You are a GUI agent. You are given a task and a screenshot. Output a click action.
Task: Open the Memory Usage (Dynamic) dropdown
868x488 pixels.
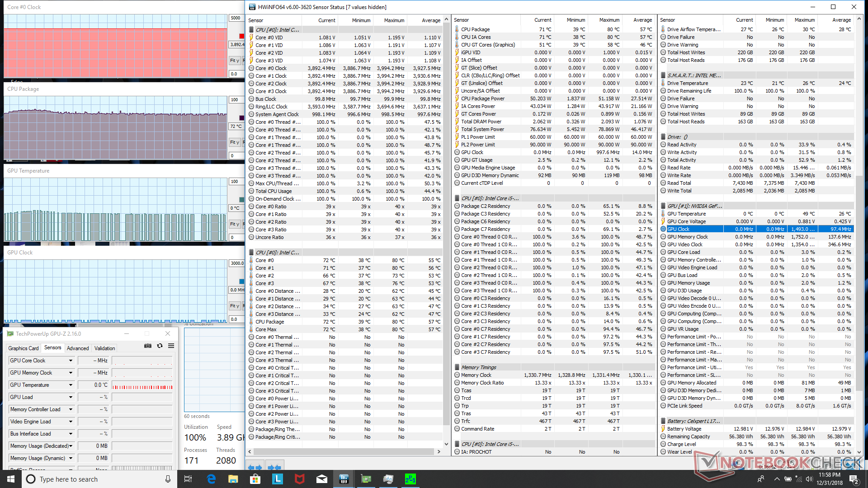[x=71, y=458]
